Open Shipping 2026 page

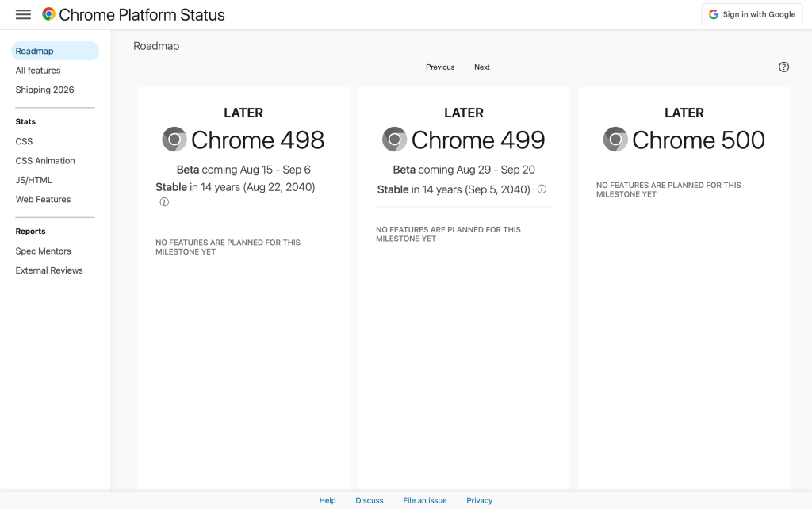tap(44, 90)
